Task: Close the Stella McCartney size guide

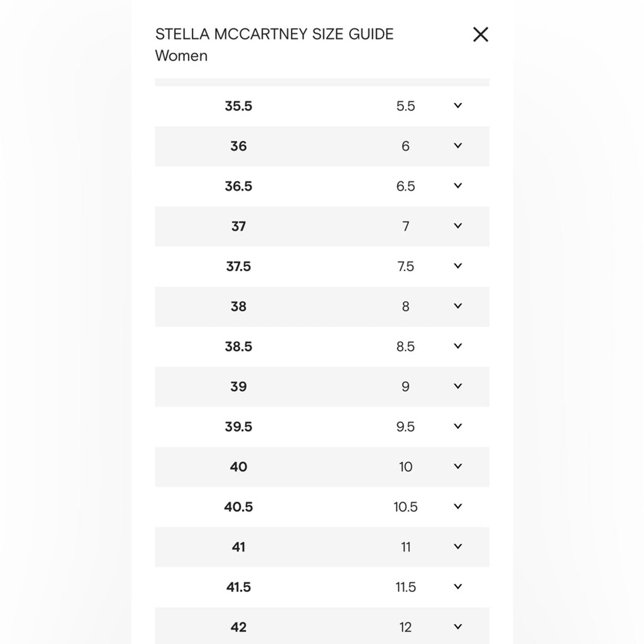Action: click(x=481, y=35)
